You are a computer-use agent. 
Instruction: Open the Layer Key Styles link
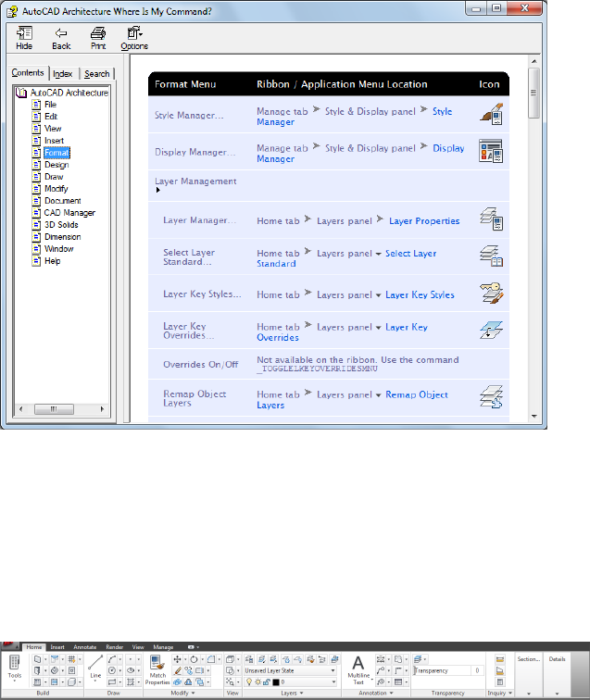(420, 295)
